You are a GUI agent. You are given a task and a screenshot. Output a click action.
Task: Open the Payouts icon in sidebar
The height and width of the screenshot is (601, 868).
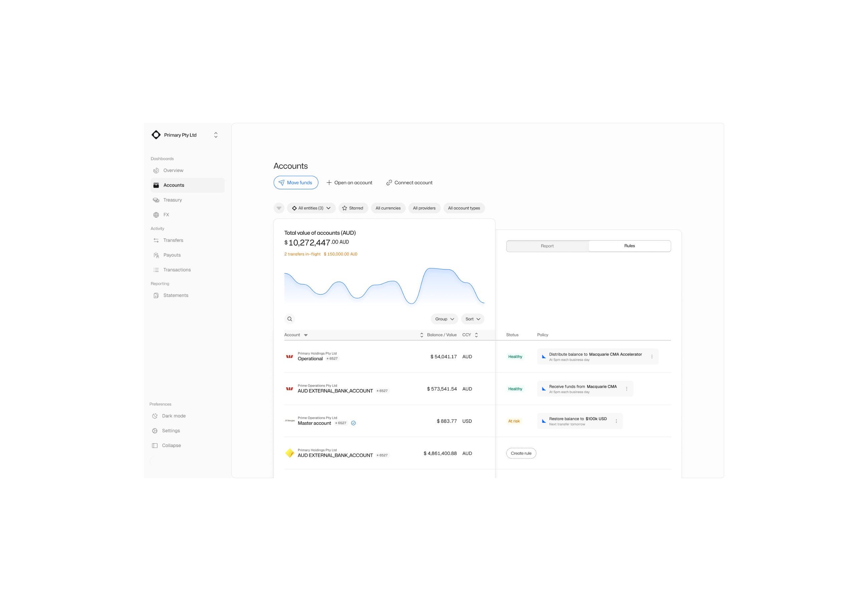click(156, 255)
